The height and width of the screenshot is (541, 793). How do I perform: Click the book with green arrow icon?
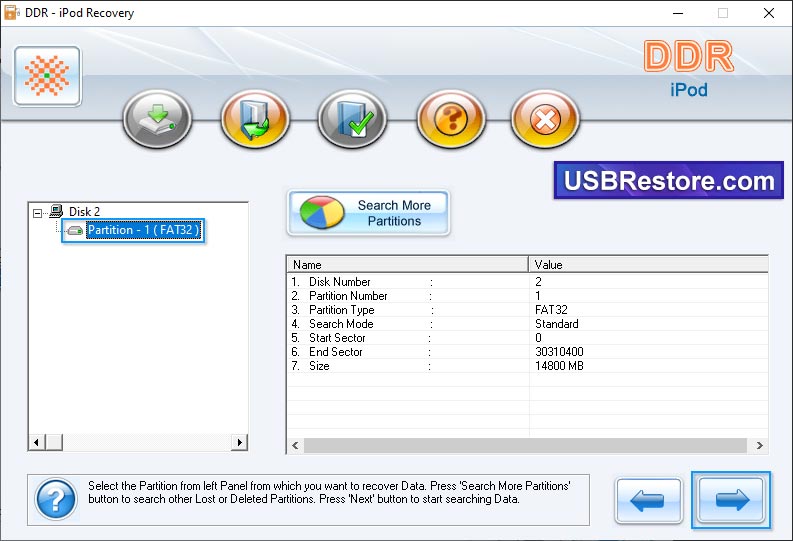(x=255, y=119)
